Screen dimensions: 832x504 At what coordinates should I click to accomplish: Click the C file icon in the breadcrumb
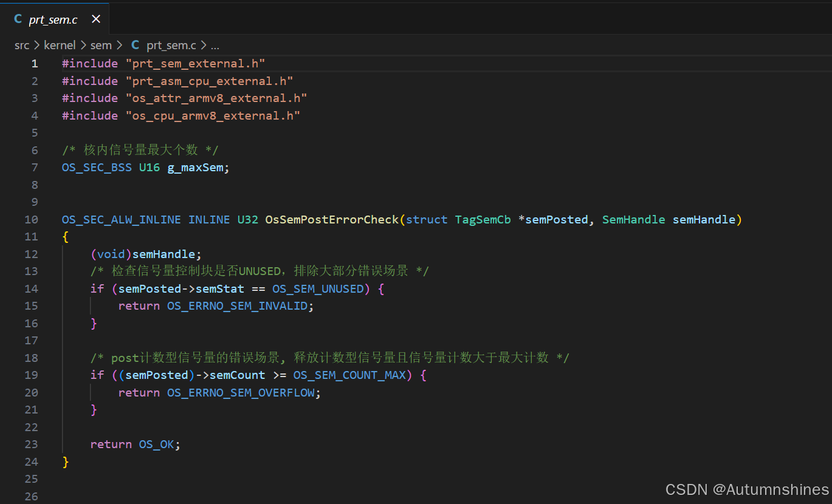pyautogui.click(x=135, y=45)
